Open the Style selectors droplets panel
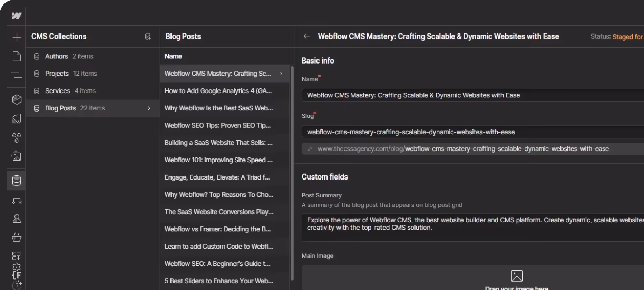 point(17,137)
